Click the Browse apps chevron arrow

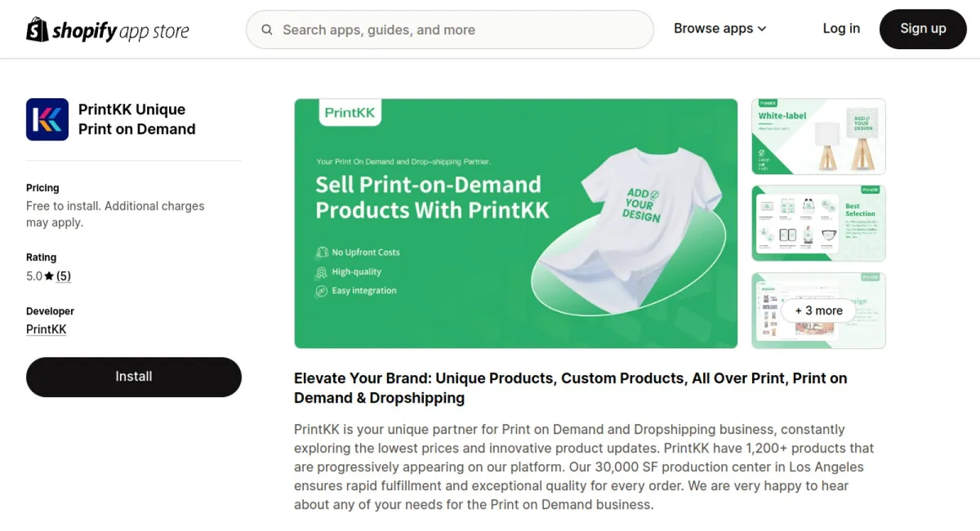[762, 29]
